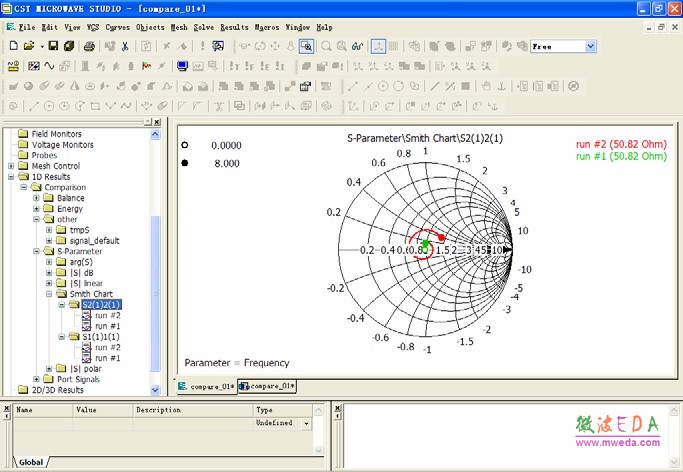Click the units/ruler settings icon
Viewport: 683px width, 472px height.
(x=14, y=66)
